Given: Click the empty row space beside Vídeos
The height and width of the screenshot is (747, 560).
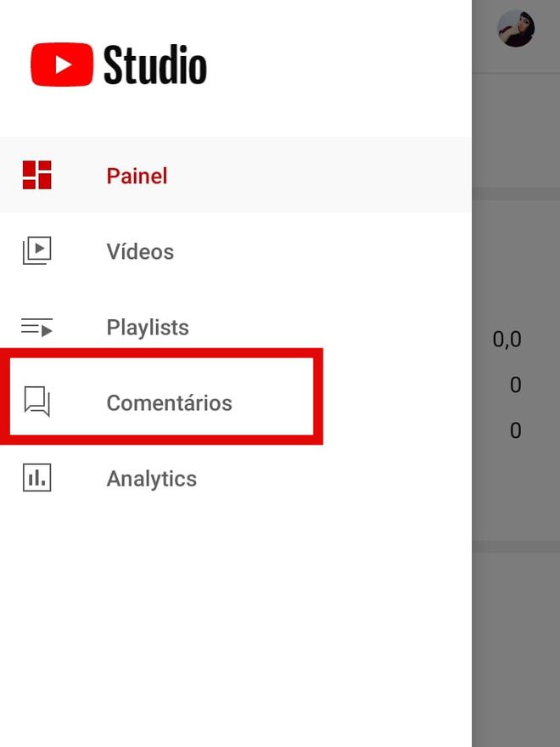Looking at the screenshot, I should (324, 251).
